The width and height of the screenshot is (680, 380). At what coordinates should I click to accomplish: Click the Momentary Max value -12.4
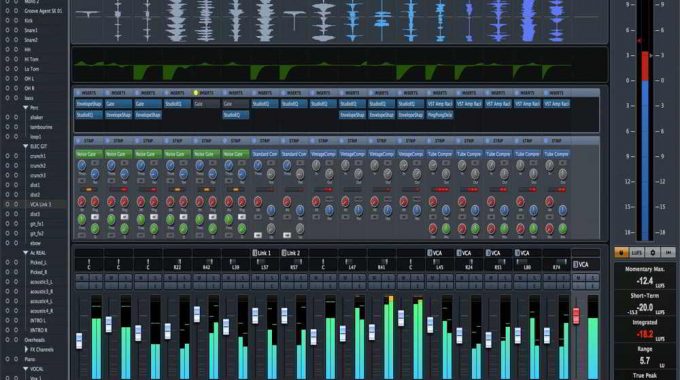(x=644, y=281)
